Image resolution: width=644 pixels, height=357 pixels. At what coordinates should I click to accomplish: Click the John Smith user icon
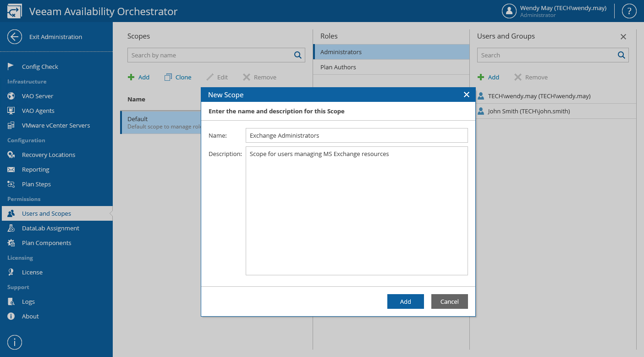(x=481, y=111)
